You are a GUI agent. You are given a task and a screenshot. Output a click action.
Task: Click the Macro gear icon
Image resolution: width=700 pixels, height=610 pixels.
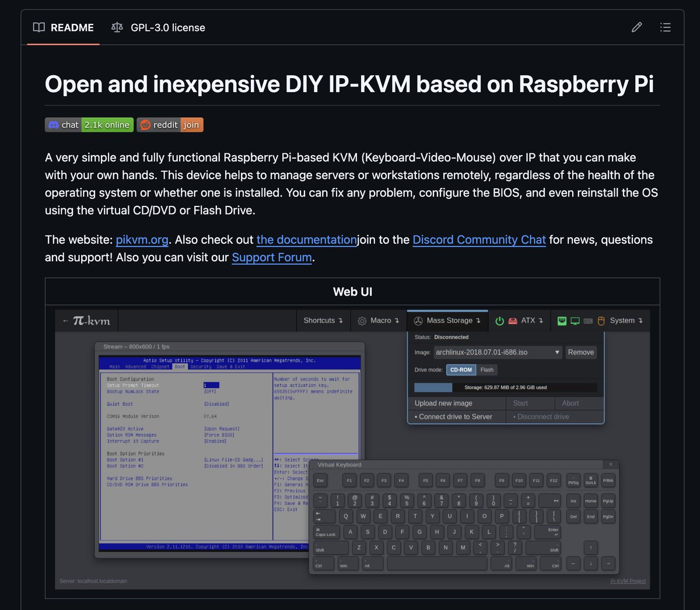tap(362, 321)
